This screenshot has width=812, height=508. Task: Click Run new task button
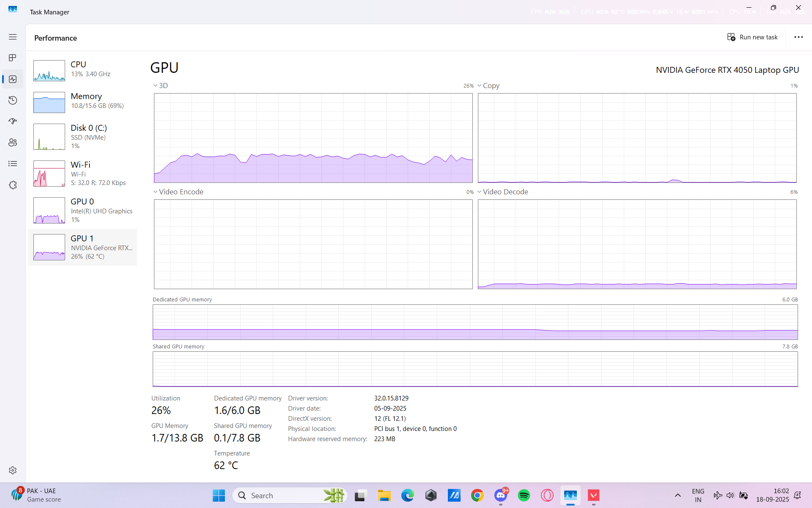(x=752, y=37)
